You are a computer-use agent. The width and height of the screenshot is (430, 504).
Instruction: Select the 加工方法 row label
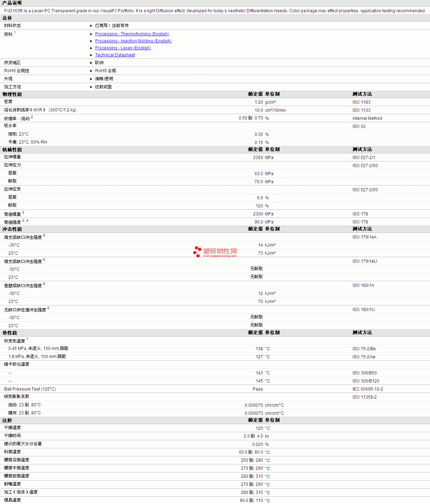[12, 87]
